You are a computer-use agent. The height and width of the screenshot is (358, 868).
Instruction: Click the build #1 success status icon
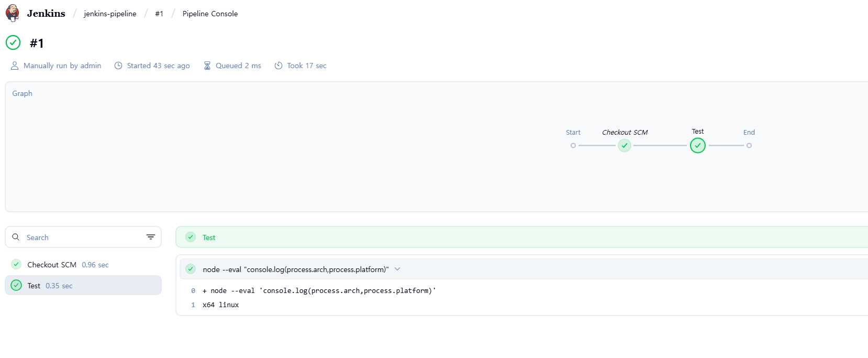click(x=13, y=42)
